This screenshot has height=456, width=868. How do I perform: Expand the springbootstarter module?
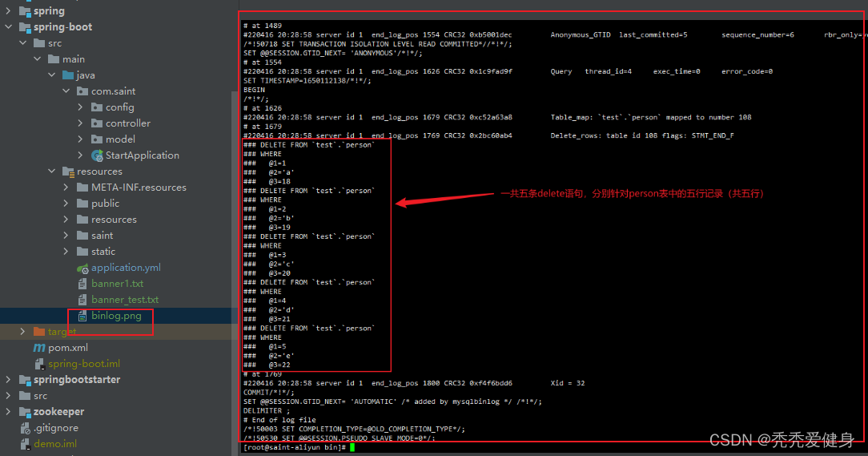pos(8,380)
